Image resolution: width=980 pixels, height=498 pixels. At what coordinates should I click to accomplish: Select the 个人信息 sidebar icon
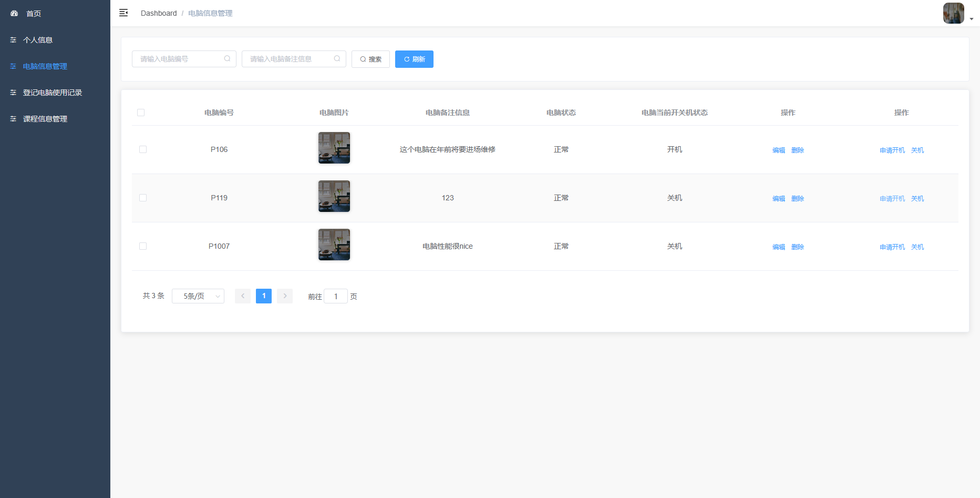click(x=13, y=39)
